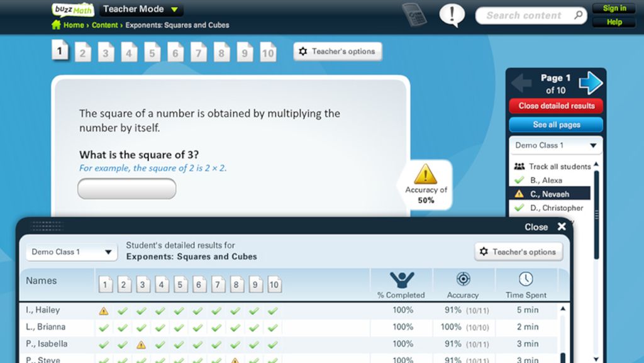Click Hailey's page 1 warning icon
Screen dimensions: 644x363
pyautogui.click(x=104, y=311)
